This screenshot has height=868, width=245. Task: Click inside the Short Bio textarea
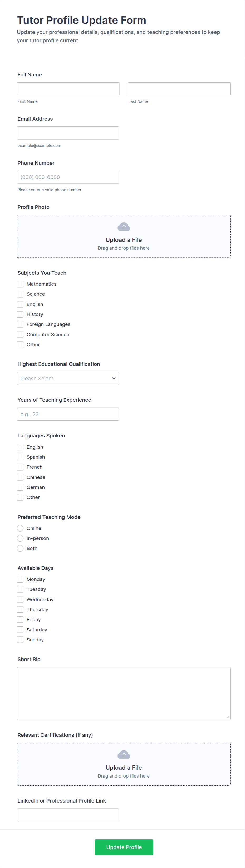click(124, 693)
